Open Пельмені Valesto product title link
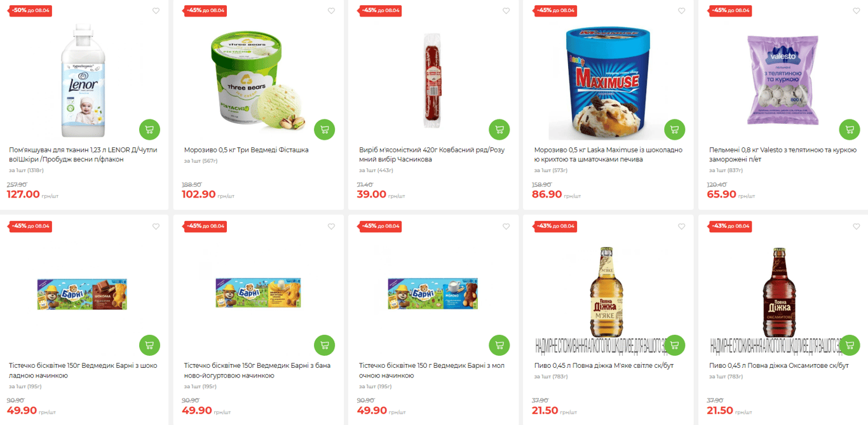 coord(783,154)
